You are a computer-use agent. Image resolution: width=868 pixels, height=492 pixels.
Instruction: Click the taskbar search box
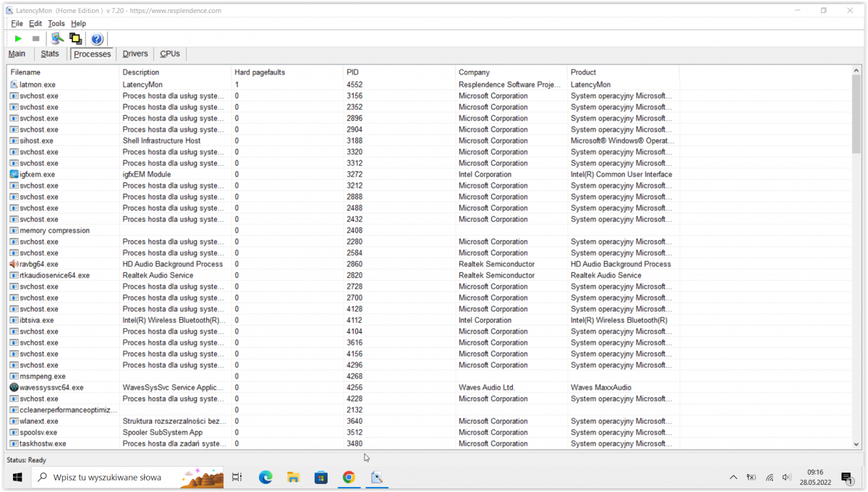click(129, 478)
